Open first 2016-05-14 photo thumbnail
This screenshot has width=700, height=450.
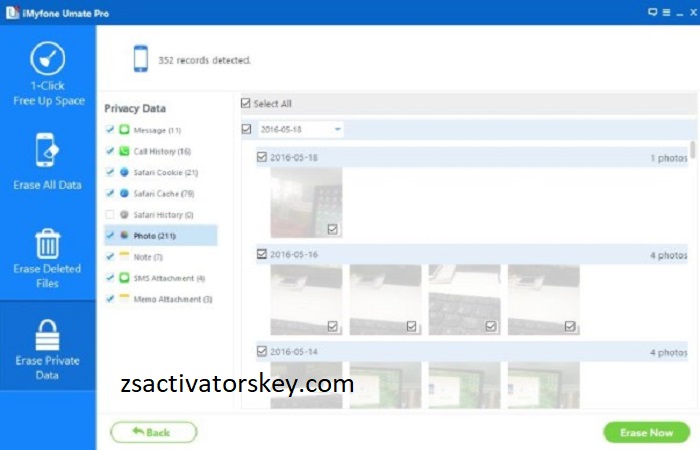click(306, 385)
